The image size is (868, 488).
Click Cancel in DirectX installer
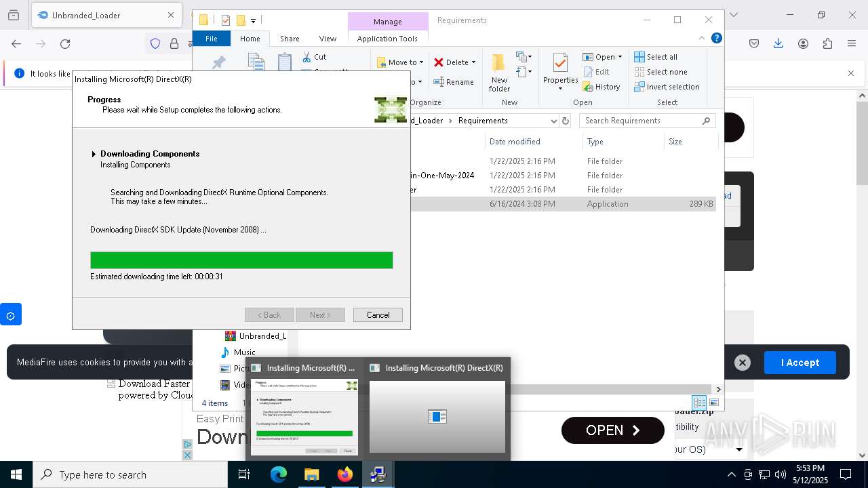pyautogui.click(x=378, y=315)
